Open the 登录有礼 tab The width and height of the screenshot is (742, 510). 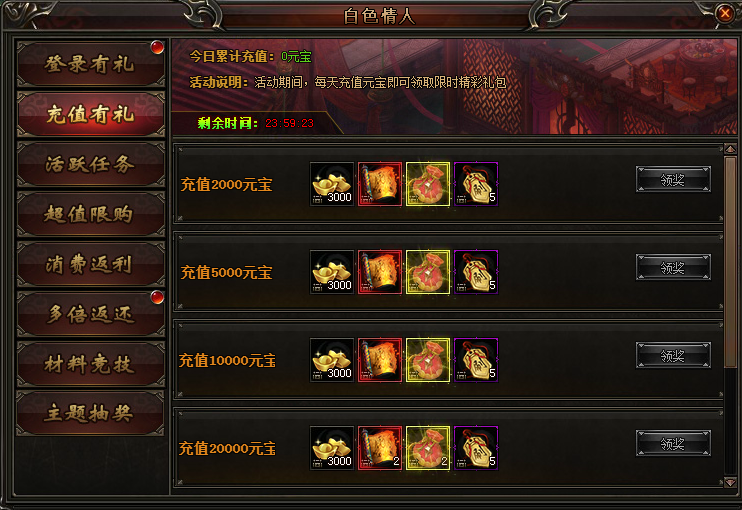[x=91, y=64]
